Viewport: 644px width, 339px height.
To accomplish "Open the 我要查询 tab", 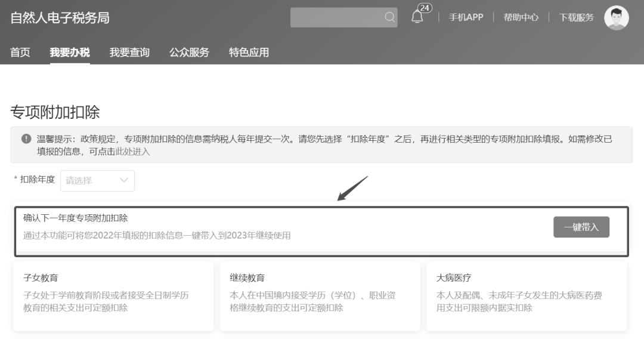I will pos(129,53).
